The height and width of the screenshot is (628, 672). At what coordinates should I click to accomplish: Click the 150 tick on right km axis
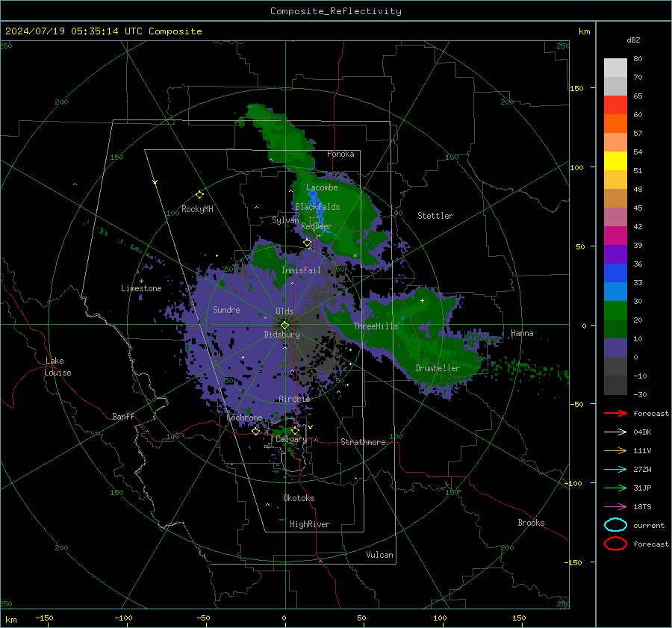click(x=577, y=88)
